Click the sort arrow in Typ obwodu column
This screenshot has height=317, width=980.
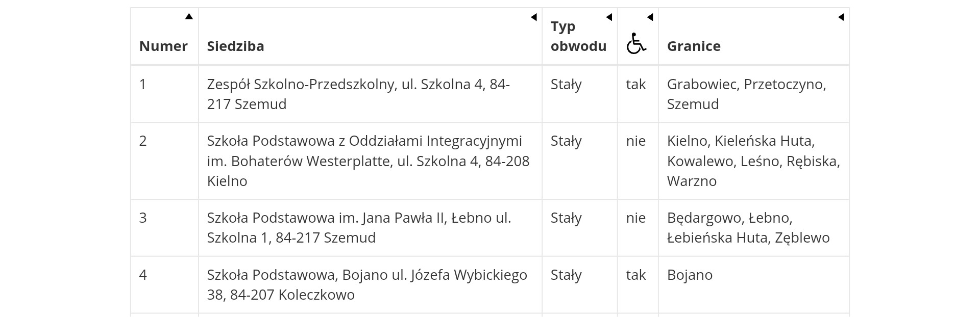tap(609, 17)
